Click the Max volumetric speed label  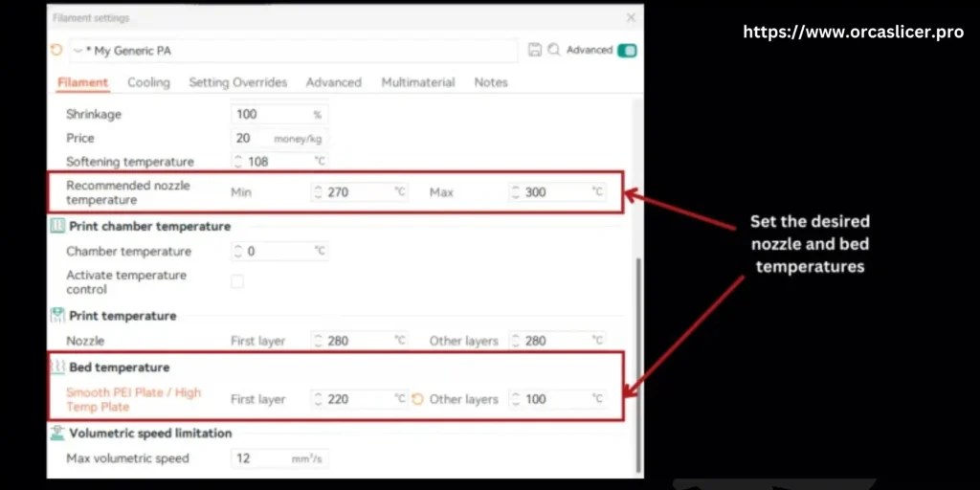click(127, 458)
